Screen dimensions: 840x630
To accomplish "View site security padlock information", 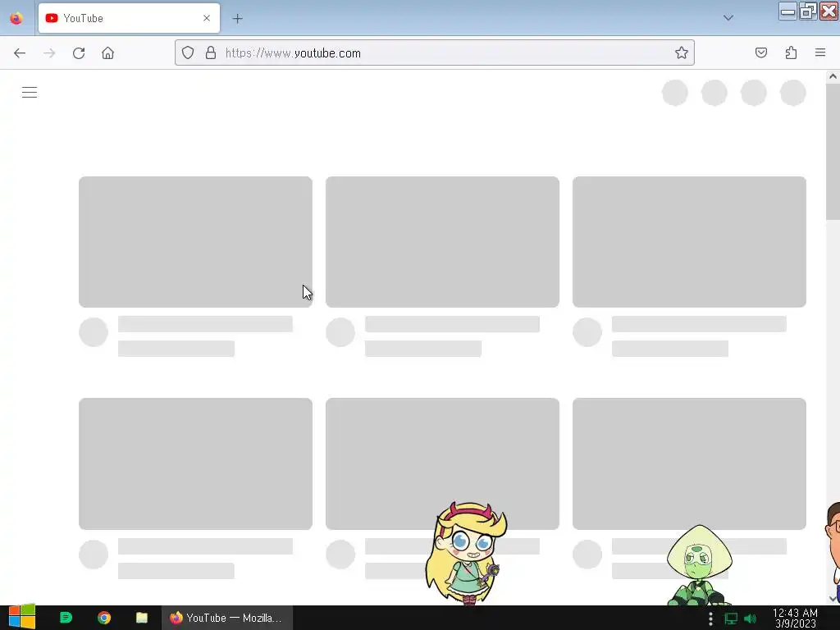I will pyautogui.click(x=211, y=52).
